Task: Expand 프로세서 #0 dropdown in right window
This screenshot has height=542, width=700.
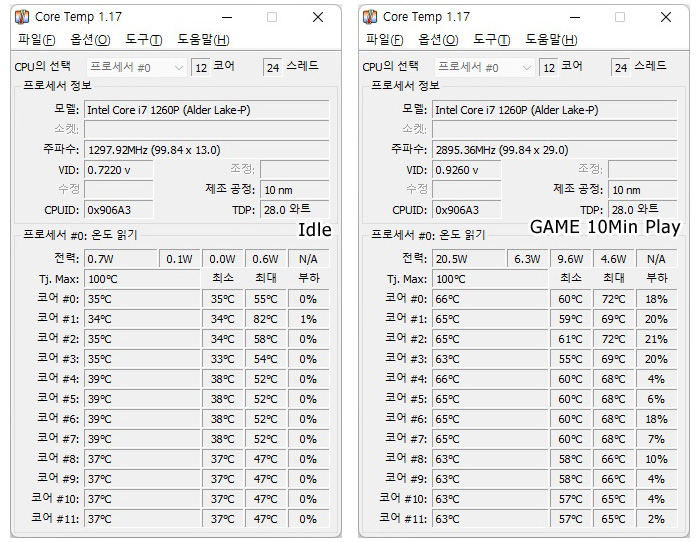Action: pos(527,68)
